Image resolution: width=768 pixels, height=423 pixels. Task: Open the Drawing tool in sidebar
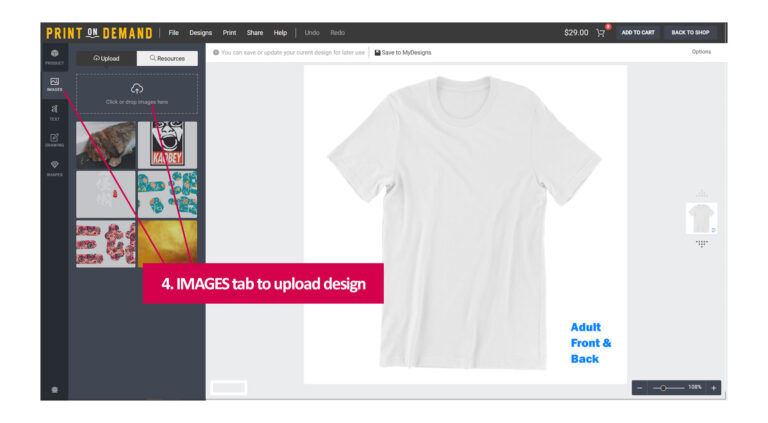coord(54,139)
